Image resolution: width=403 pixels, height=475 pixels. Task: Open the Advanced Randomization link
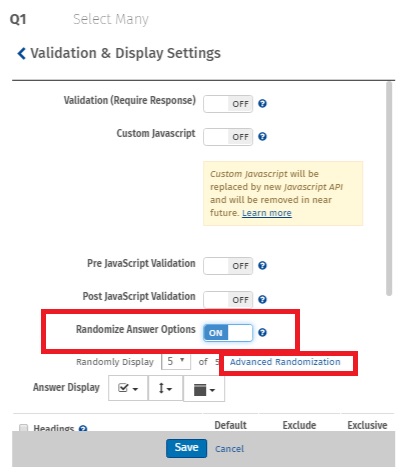285,362
